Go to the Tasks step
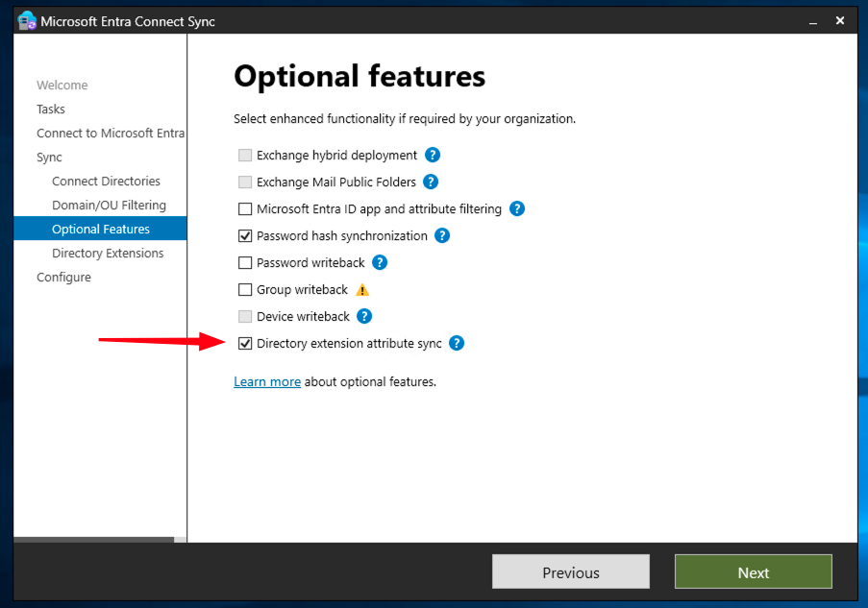 point(51,109)
